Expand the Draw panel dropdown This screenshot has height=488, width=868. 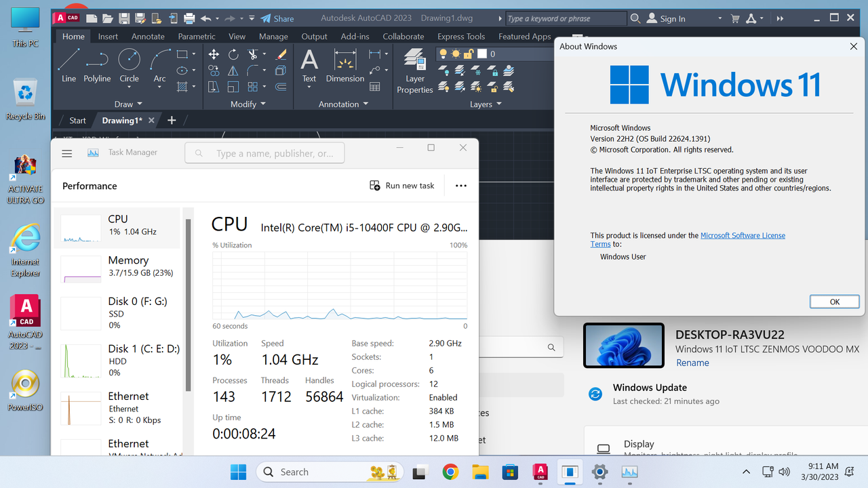pos(128,104)
